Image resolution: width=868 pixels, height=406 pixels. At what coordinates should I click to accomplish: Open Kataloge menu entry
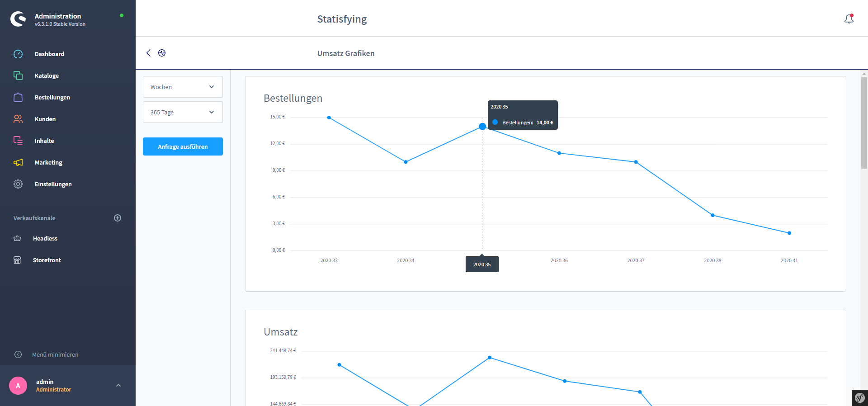click(47, 76)
